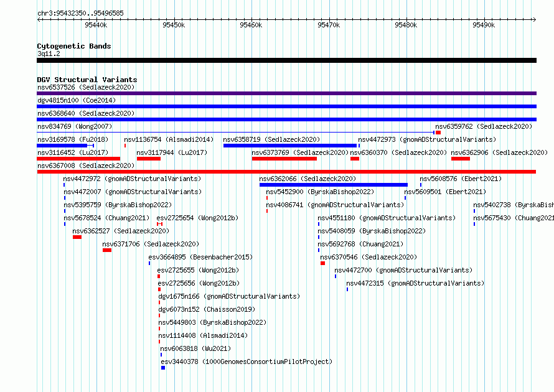Click nsv5608576 (Ebert2021) label
This screenshot has height=392, width=554.
461,179
